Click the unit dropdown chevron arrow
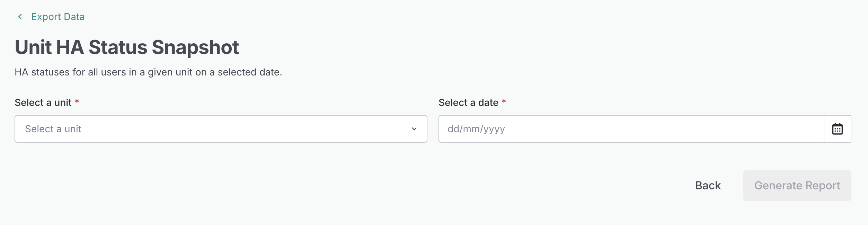 coord(414,129)
